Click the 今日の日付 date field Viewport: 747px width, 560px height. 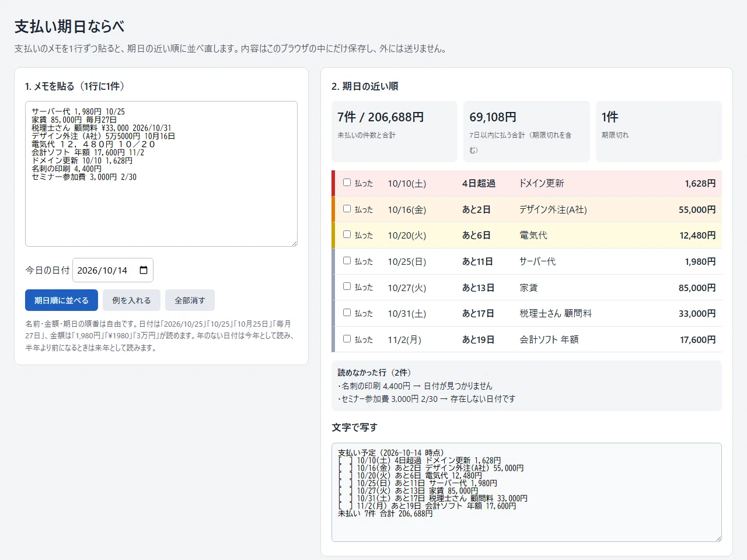(113, 270)
